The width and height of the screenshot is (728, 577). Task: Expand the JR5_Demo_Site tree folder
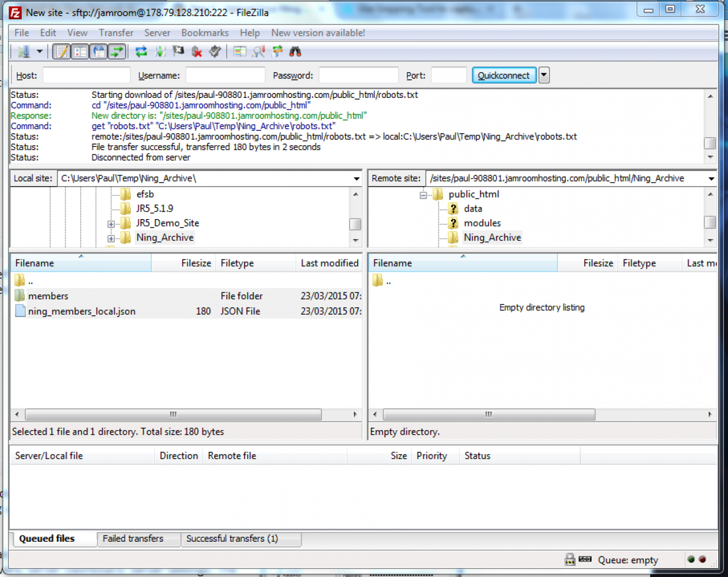click(x=111, y=224)
